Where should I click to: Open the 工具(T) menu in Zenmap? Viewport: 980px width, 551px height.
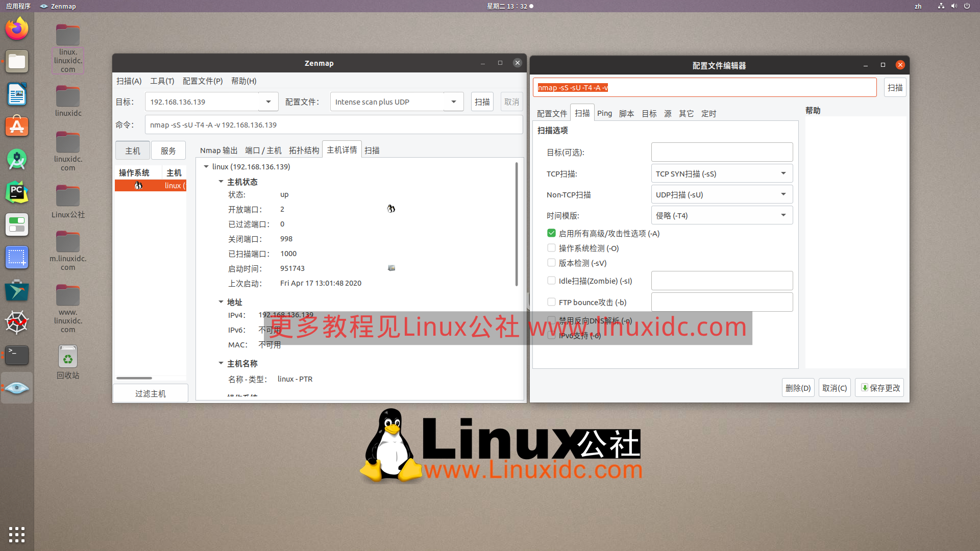click(162, 81)
